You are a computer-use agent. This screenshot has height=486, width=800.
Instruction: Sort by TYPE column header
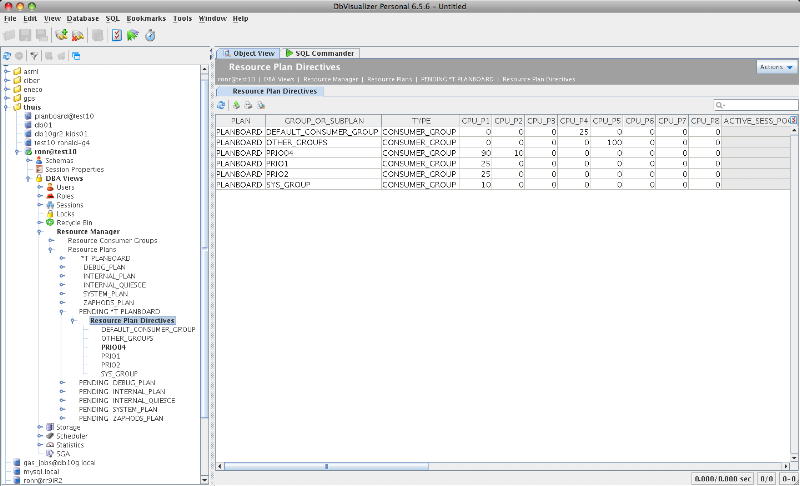tap(420, 121)
